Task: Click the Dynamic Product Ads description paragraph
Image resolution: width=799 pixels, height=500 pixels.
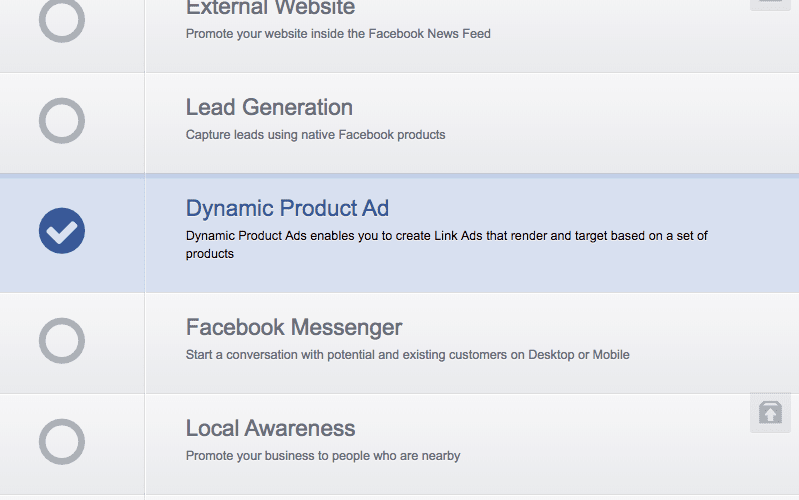Action: coord(446,244)
